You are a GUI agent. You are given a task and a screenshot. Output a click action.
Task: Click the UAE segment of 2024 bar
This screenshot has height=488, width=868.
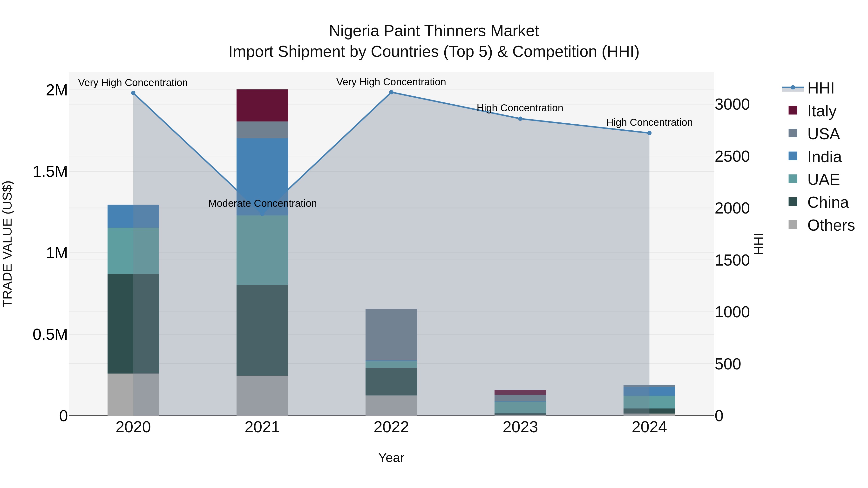click(649, 402)
